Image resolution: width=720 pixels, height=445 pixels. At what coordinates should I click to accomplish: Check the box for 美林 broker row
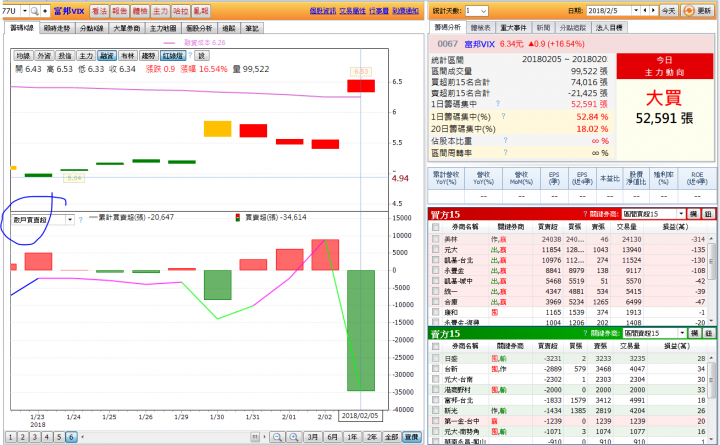(x=435, y=239)
